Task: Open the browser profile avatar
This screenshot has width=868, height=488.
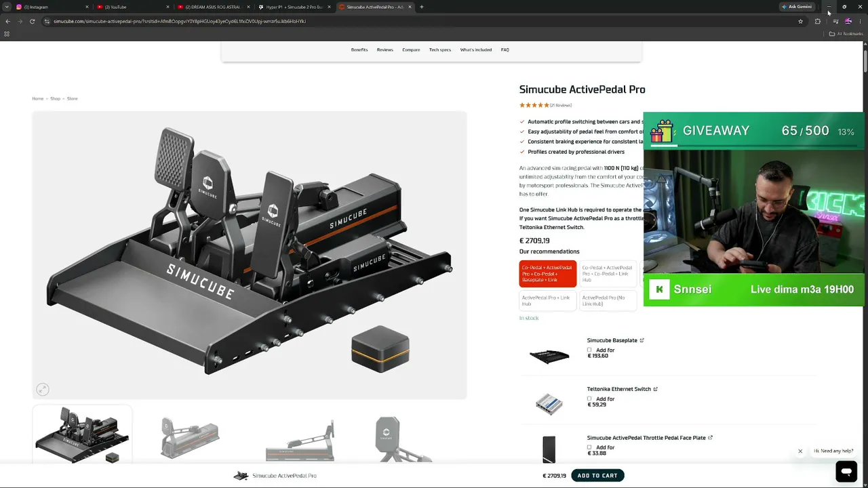Action: click(x=848, y=21)
